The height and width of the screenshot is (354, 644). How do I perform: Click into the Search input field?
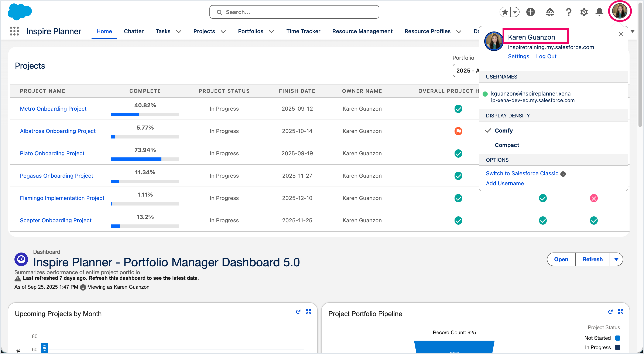tap(294, 12)
